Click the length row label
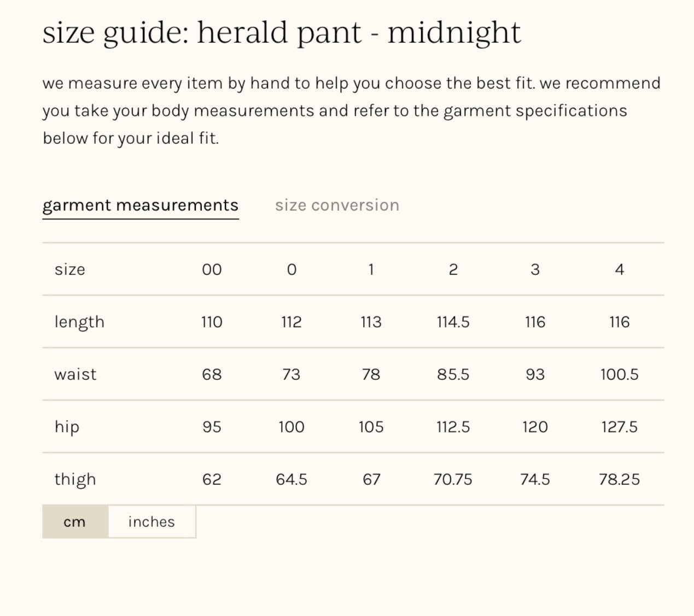The width and height of the screenshot is (694, 616). pyautogui.click(x=79, y=322)
